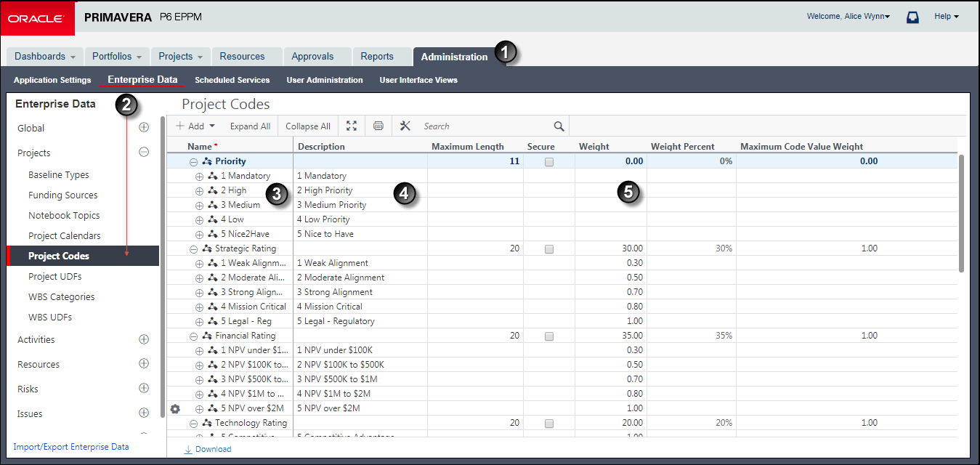Collapse the Technology Rating group

point(194,424)
